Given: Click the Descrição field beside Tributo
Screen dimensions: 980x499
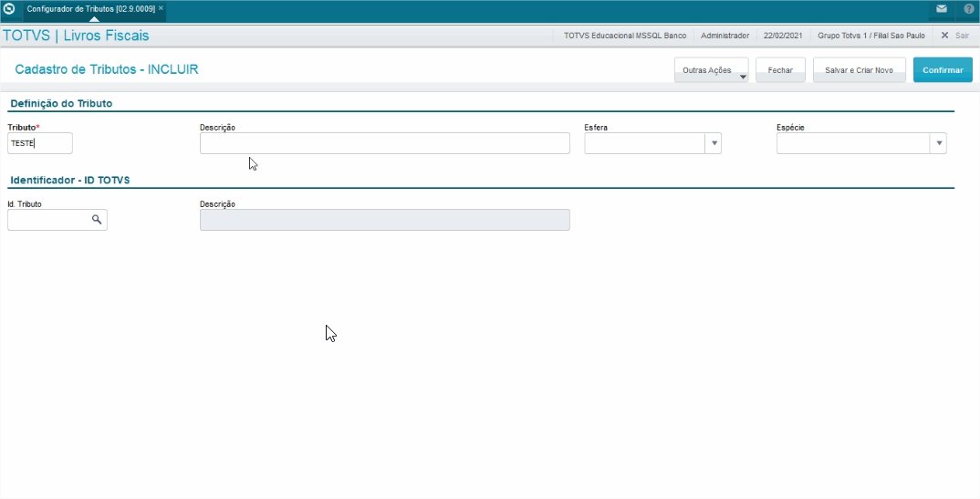Looking at the screenshot, I should (x=384, y=143).
